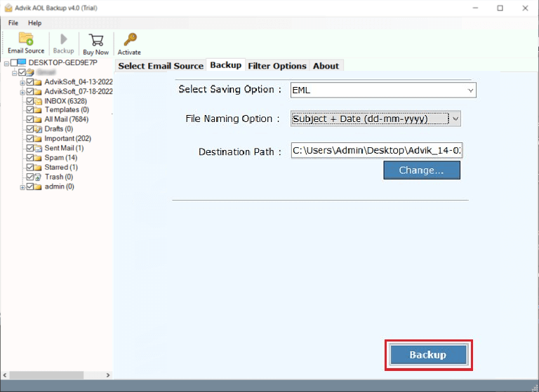Click the Trash bin icon

[x=38, y=177]
